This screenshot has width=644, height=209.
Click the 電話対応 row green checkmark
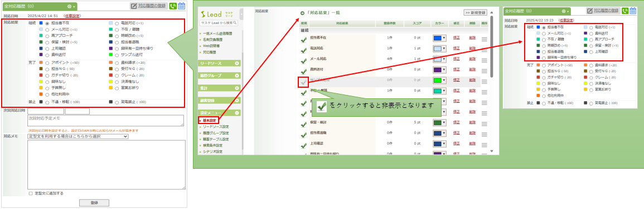click(303, 50)
